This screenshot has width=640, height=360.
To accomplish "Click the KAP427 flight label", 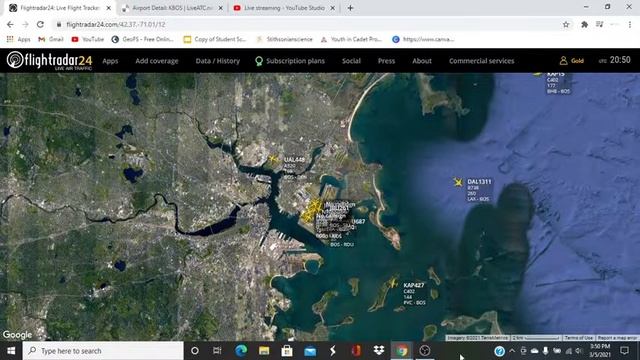I will pos(414,294).
